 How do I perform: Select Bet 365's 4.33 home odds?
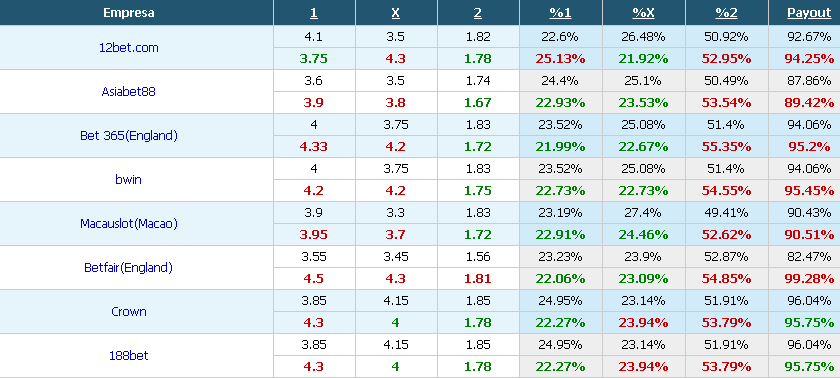[313, 147]
